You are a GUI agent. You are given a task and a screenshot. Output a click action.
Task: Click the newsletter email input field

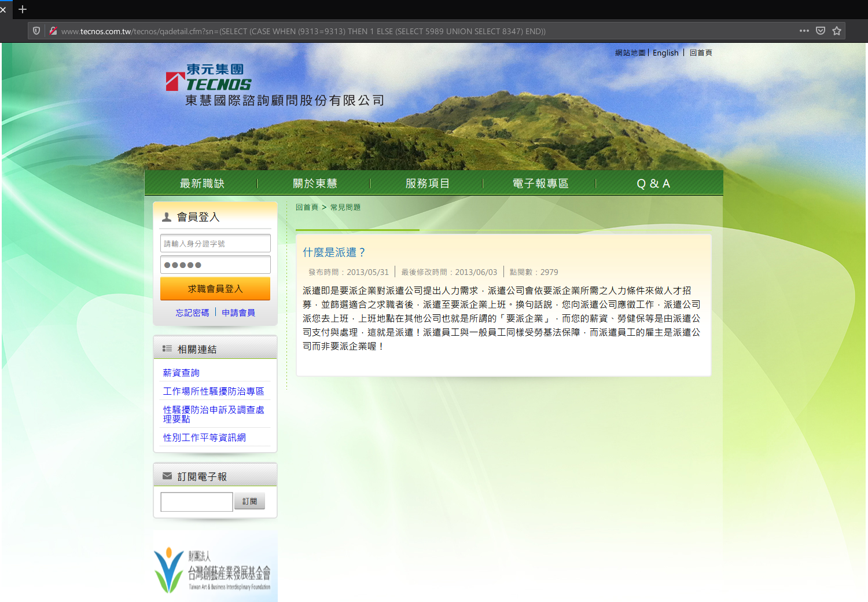pos(197,502)
